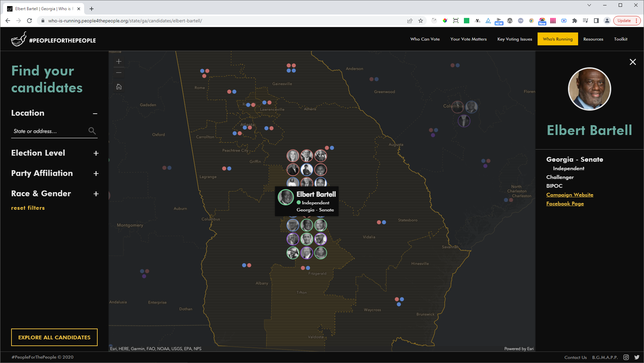Zoom out on the map
The image size is (644, 363).
(x=119, y=72)
